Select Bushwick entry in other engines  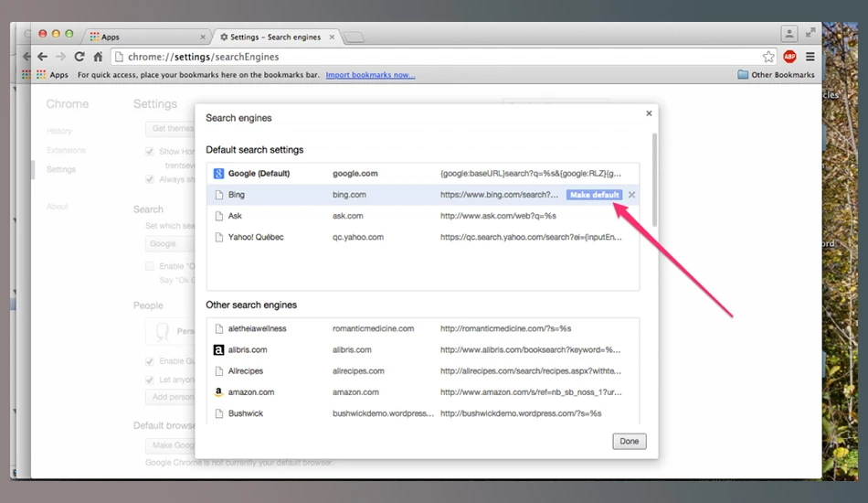[x=245, y=413]
